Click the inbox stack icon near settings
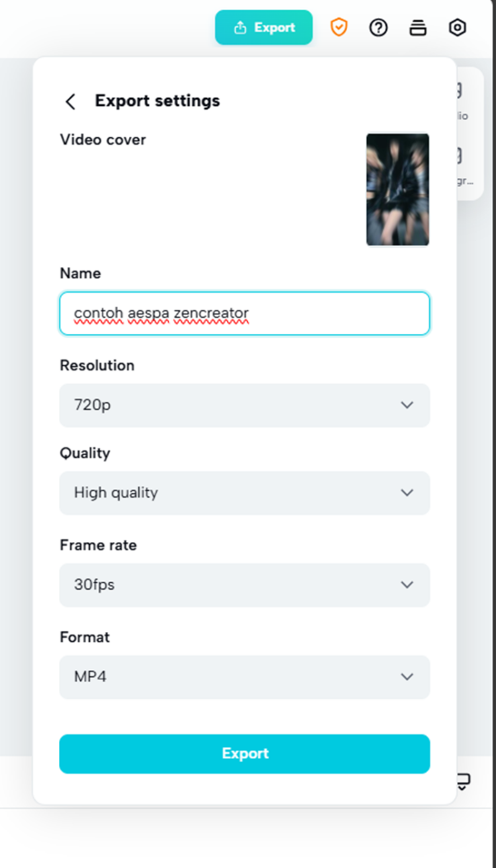 pyautogui.click(x=418, y=27)
